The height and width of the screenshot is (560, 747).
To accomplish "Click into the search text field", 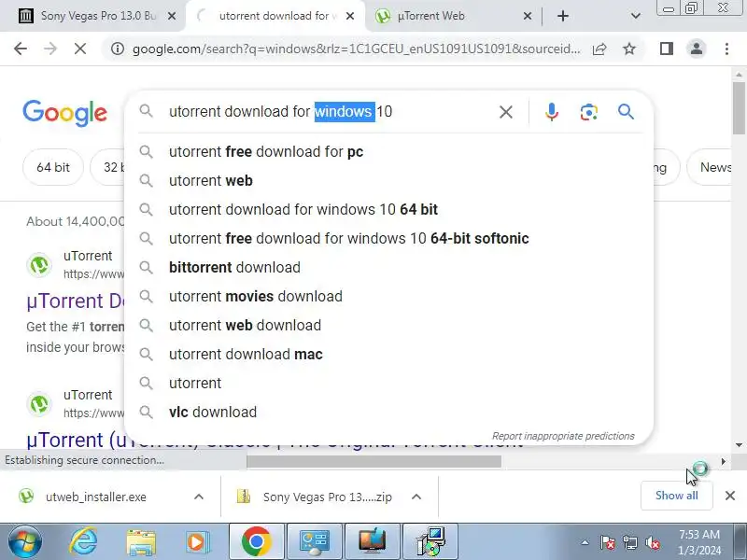I will (329, 112).
